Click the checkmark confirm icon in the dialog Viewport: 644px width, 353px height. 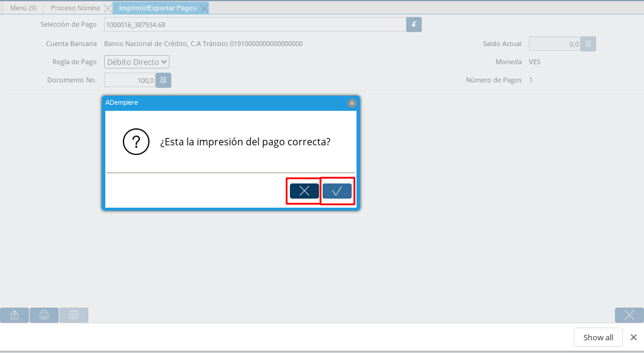pos(338,191)
